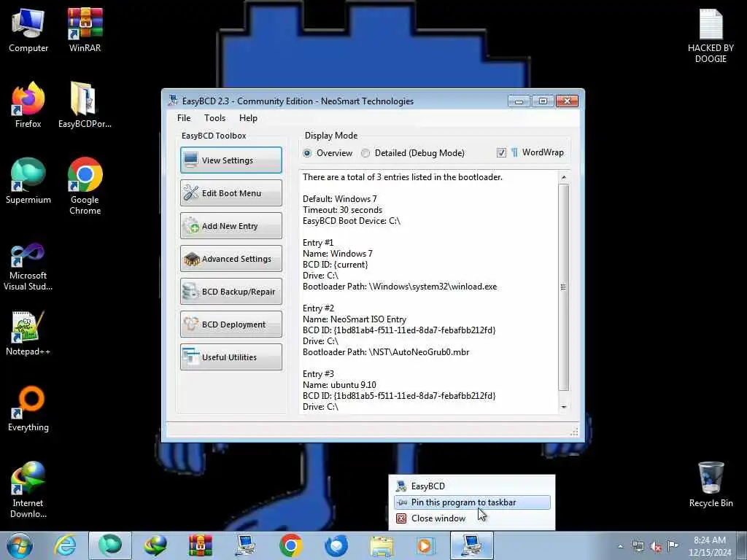Select the Supermium desktop shortcut
747x560 pixels.
[28, 181]
